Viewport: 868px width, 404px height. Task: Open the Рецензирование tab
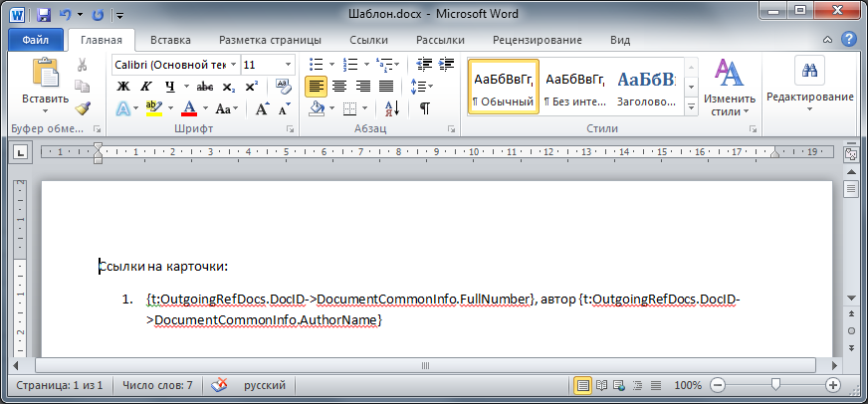coord(538,41)
